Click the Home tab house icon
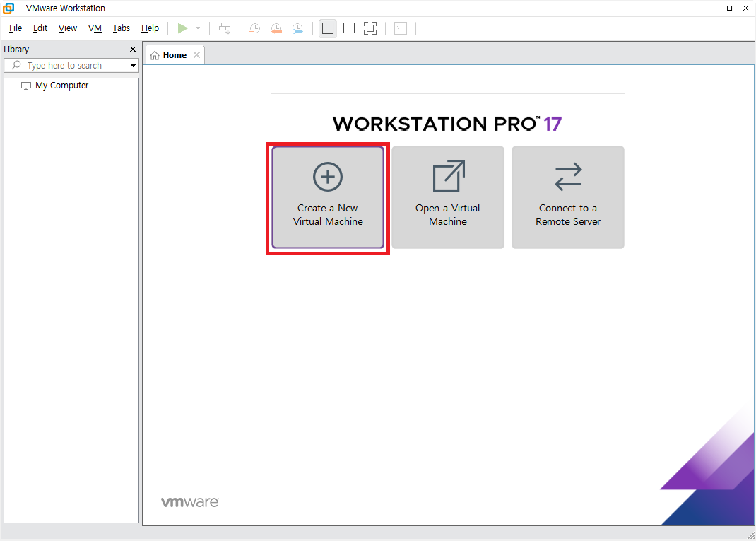This screenshot has height=541, width=756. coord(155,55)
